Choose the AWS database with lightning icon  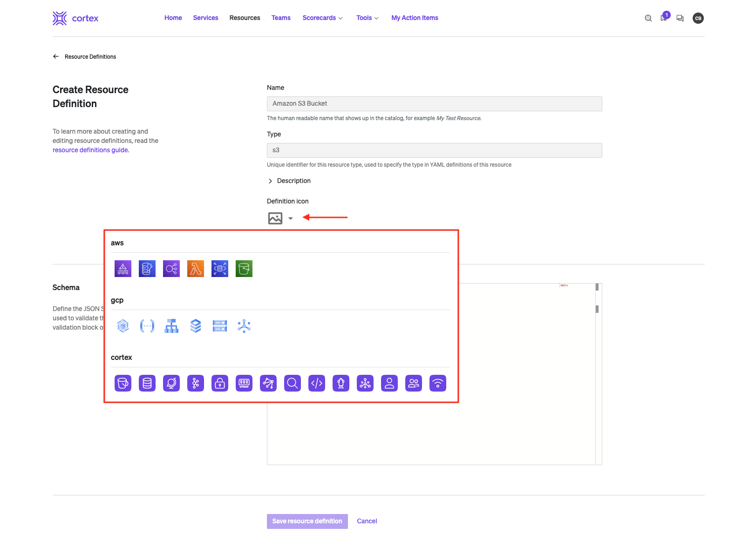tap(147, 269)
